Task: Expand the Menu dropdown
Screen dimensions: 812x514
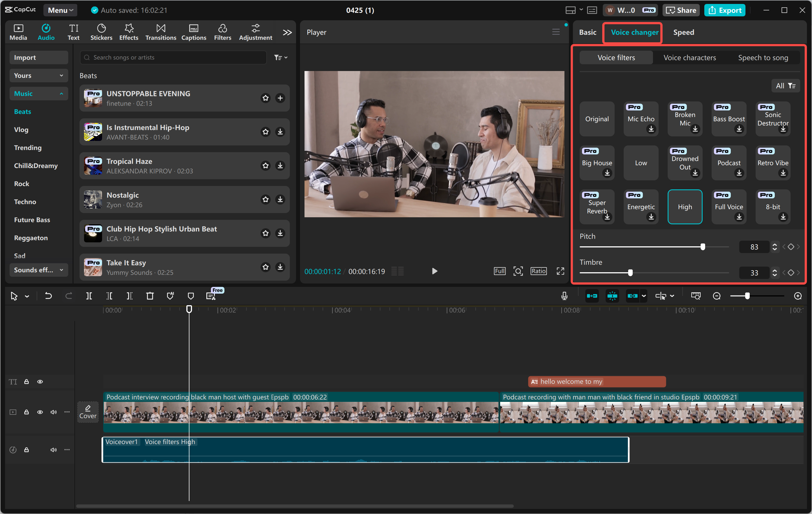Action: 60,10
